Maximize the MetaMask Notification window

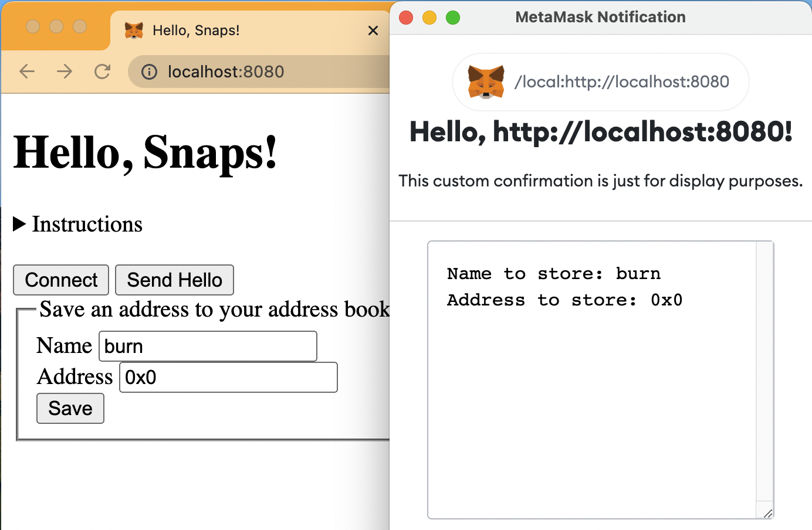click(453, 18)
